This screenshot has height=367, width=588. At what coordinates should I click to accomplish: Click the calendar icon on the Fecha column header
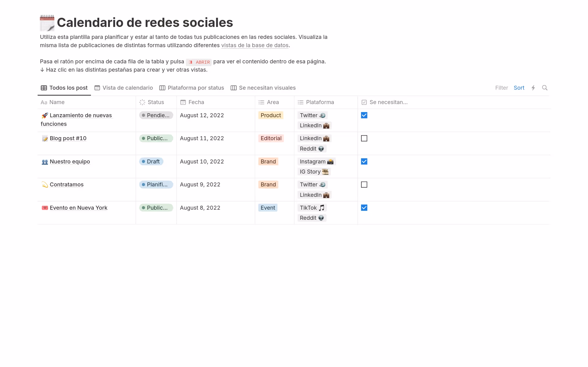183,102
